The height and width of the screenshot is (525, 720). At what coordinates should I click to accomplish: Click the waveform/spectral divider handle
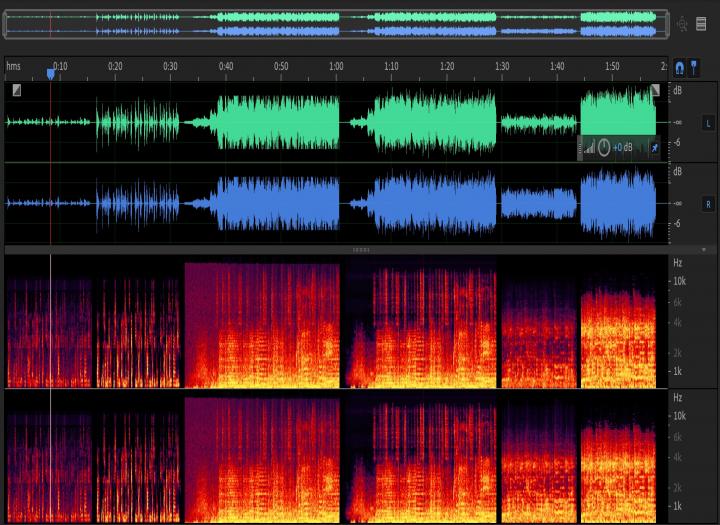(360, 249)
